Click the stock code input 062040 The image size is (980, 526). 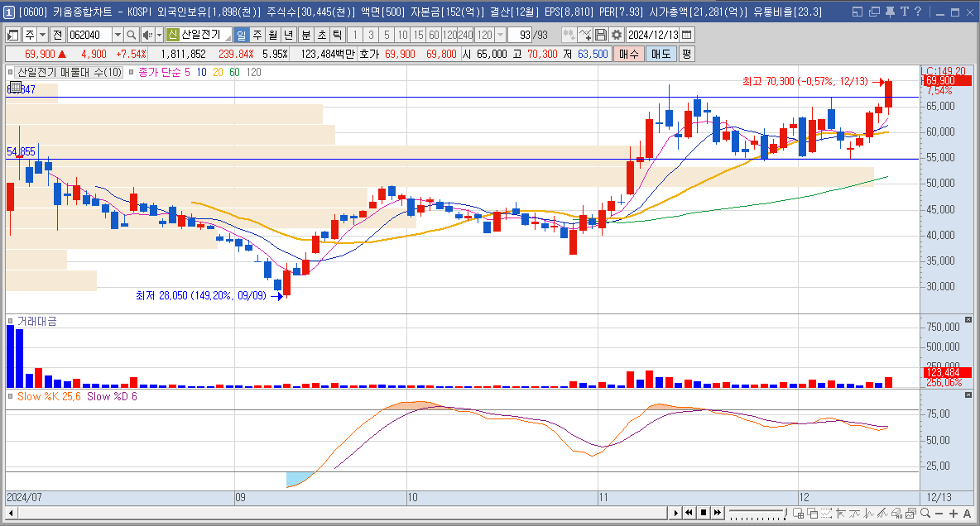(89, 35)
